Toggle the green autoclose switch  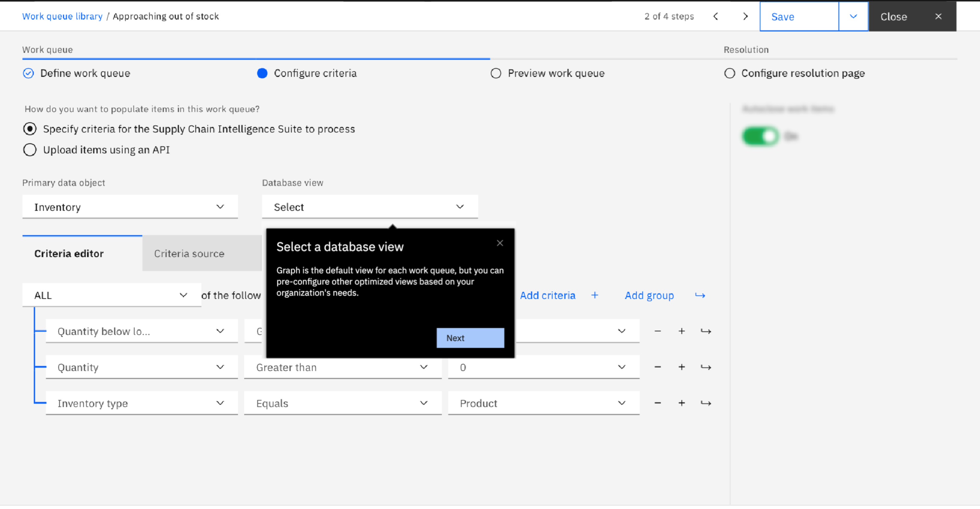760,136
